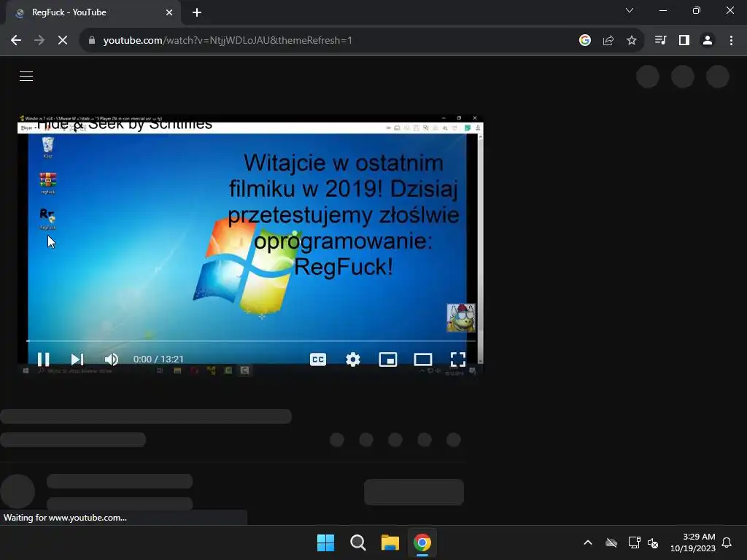This screenshot has height=560, width=747.
Task: Toggle Chrome side panel
Action: click(x=684, y=41)
